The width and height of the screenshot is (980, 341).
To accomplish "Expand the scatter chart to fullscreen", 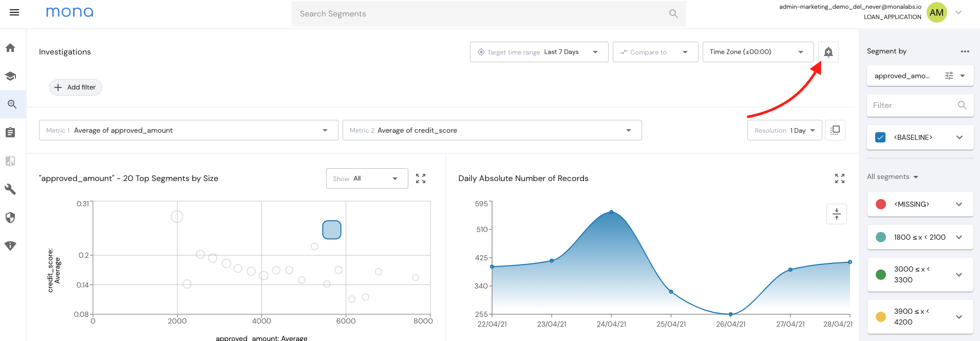I will click(421, 178).
